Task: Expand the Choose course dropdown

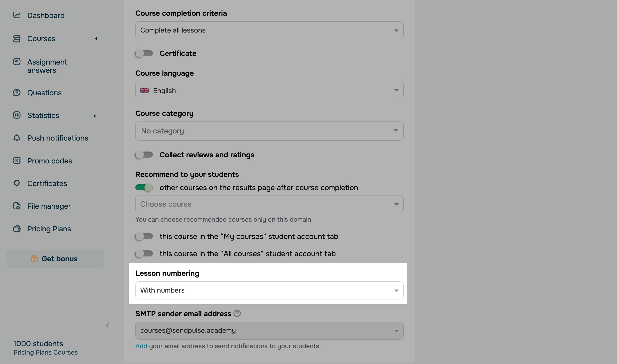Action: (269, 204)
